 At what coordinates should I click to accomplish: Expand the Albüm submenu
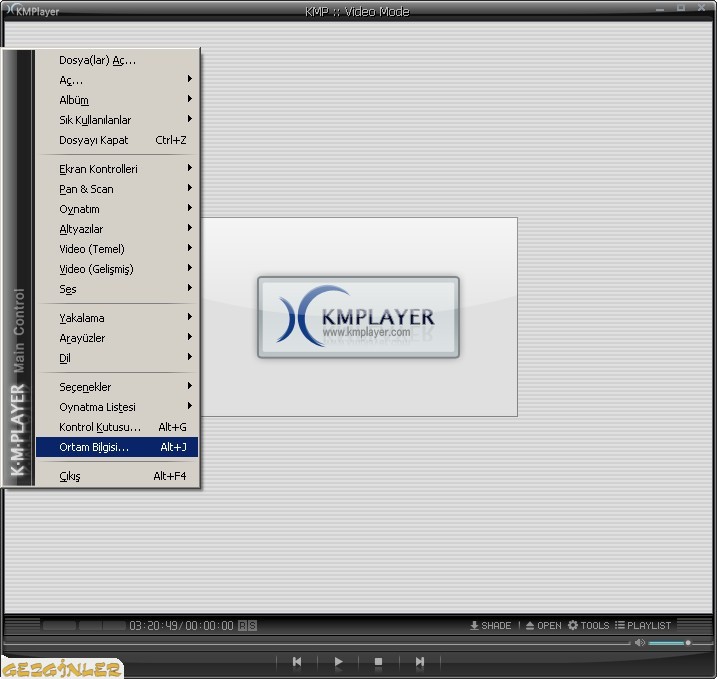coord(117,100)
